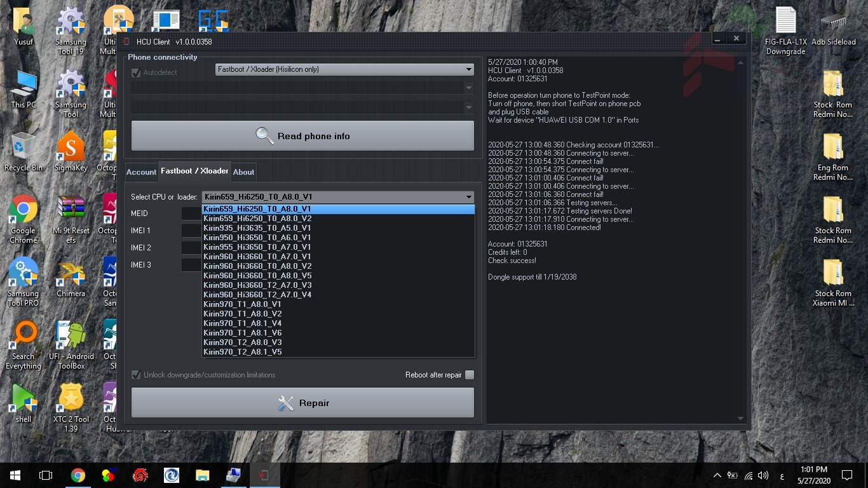Choose Kirin970_T2_A8.0_V3 entry

coord(338,342)
